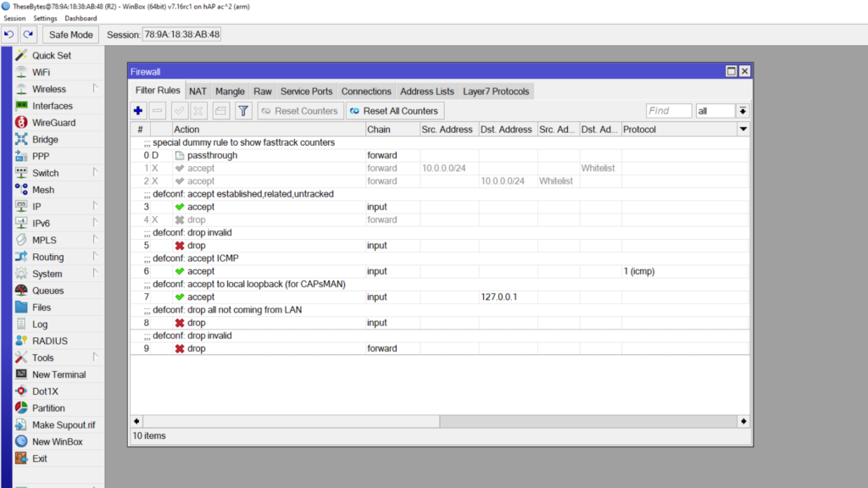Toggle the Safe Mode button

(x=71, y=35)
